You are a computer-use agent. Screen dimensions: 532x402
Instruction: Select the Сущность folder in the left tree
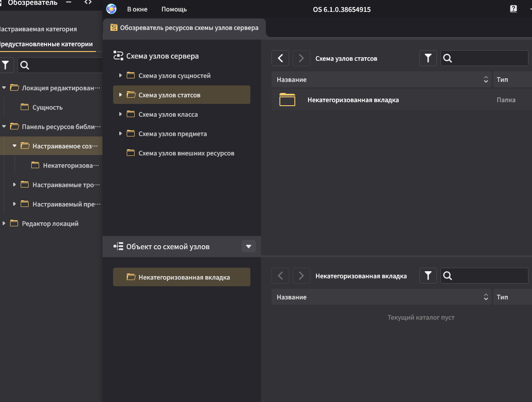[48, 107]
